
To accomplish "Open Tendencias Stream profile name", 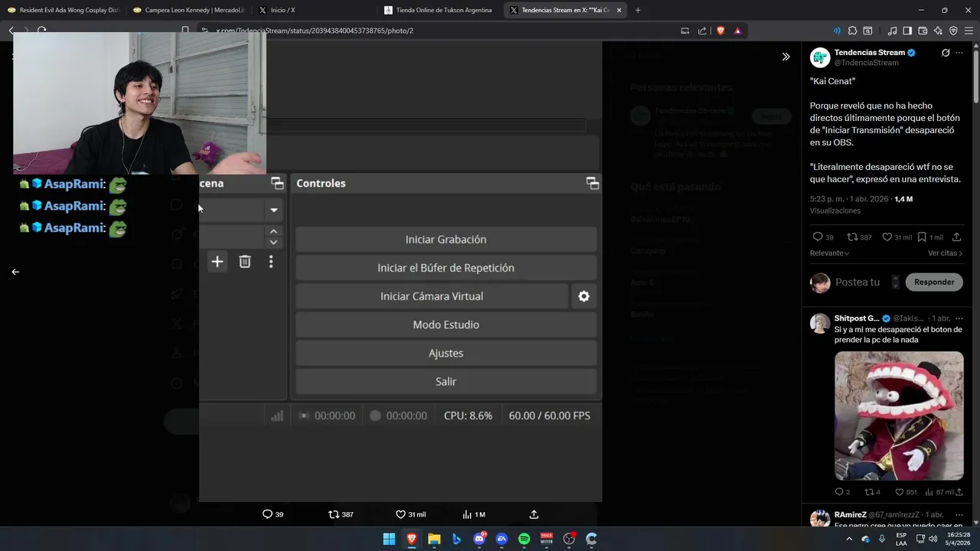I will tap(870, 53).
